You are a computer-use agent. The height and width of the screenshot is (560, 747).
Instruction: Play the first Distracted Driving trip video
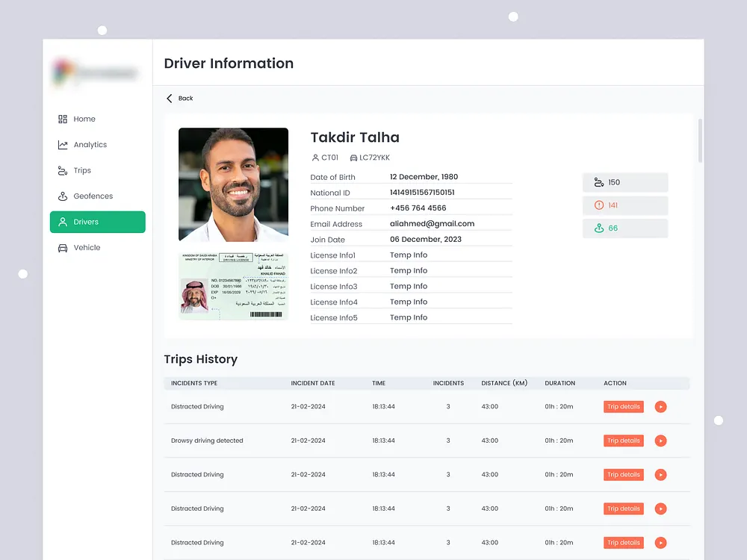click(660, 407)
